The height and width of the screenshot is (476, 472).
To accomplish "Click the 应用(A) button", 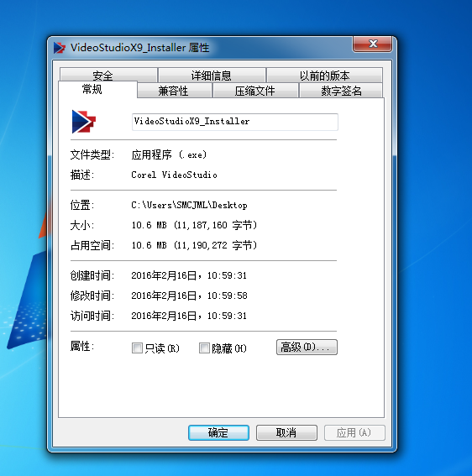I will [x=354, y=432].
